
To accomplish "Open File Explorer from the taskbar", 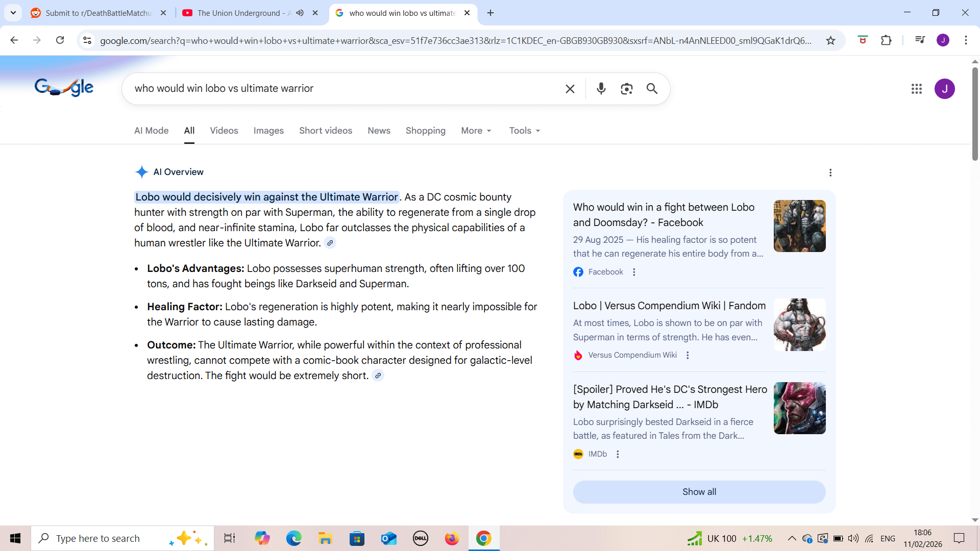I will (x=325, y=538).
